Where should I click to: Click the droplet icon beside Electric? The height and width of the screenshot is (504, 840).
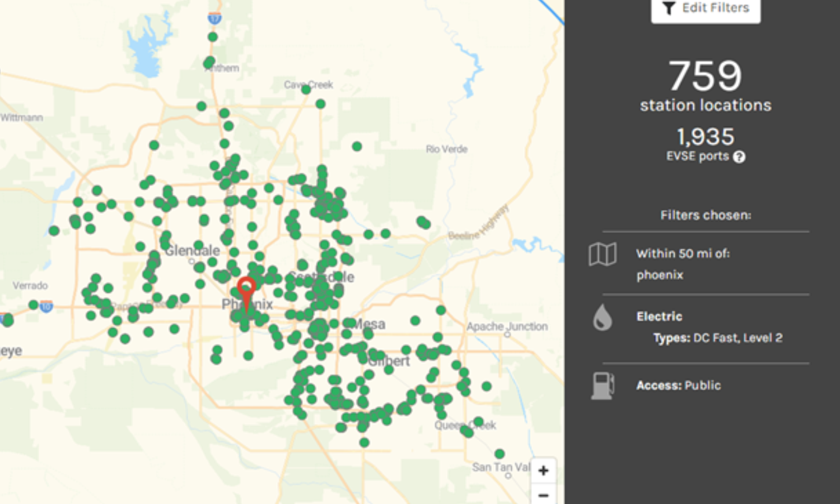pyautogui.click(x=603, y=318)
